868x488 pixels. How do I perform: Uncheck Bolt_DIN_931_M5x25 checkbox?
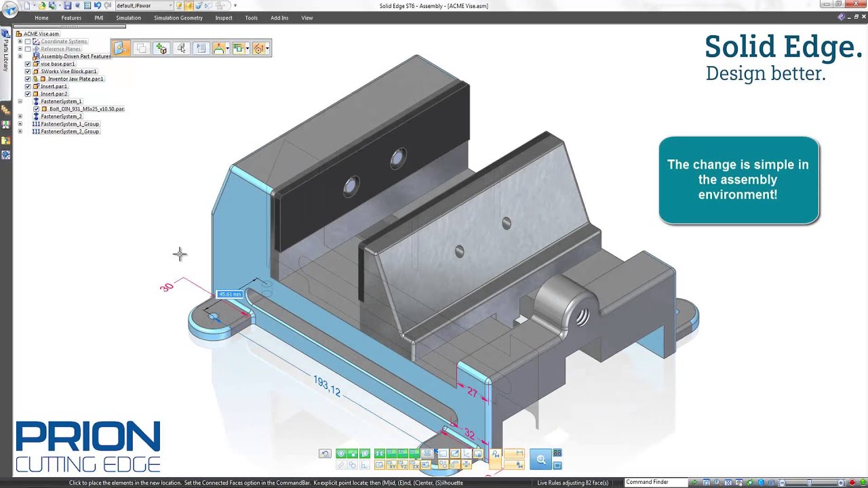[x=37, y=108]
